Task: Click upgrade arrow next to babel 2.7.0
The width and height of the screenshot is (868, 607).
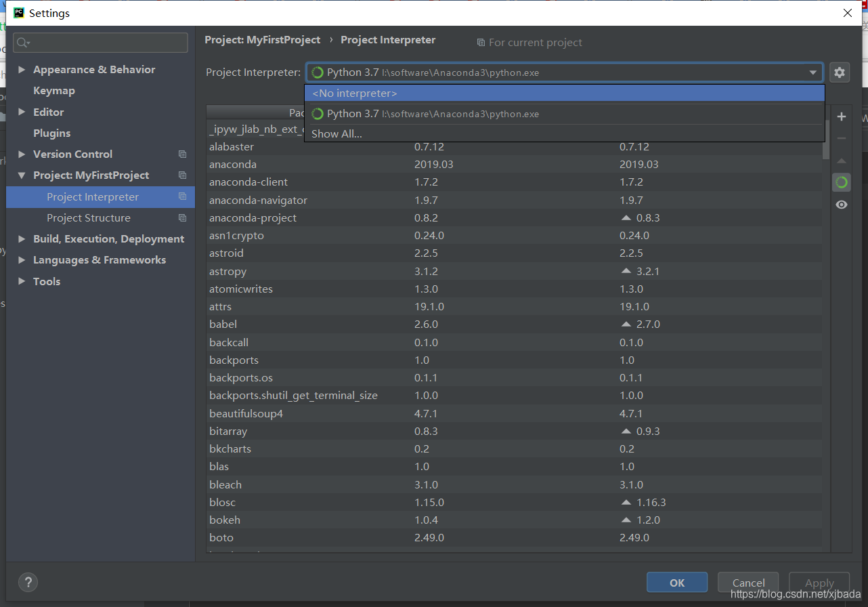Action: pyautogui.click(x=626, y=325)
